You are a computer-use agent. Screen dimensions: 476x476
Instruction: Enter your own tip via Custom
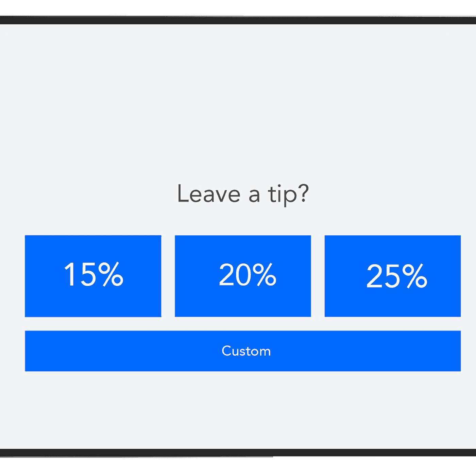coord(243,351)
